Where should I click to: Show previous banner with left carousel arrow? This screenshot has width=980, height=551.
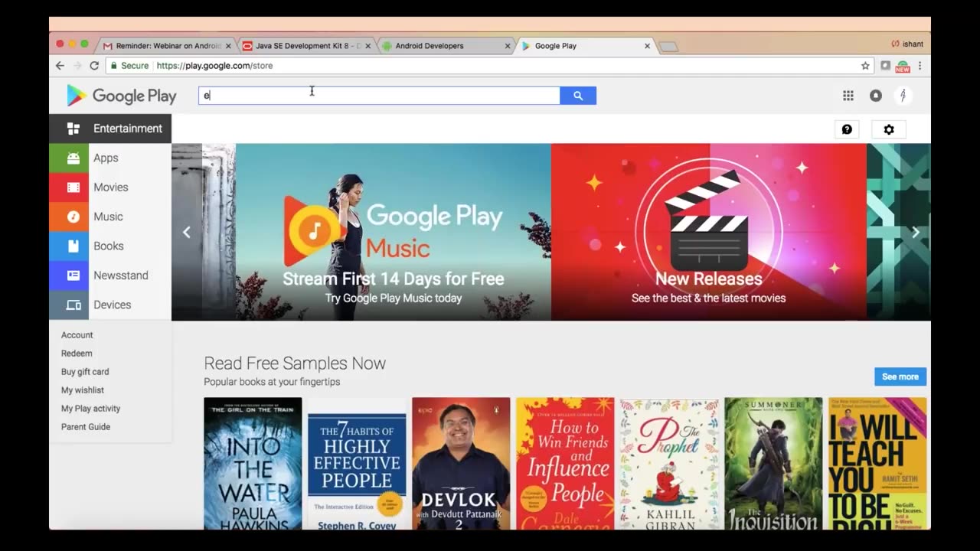[x=186, y=232]
